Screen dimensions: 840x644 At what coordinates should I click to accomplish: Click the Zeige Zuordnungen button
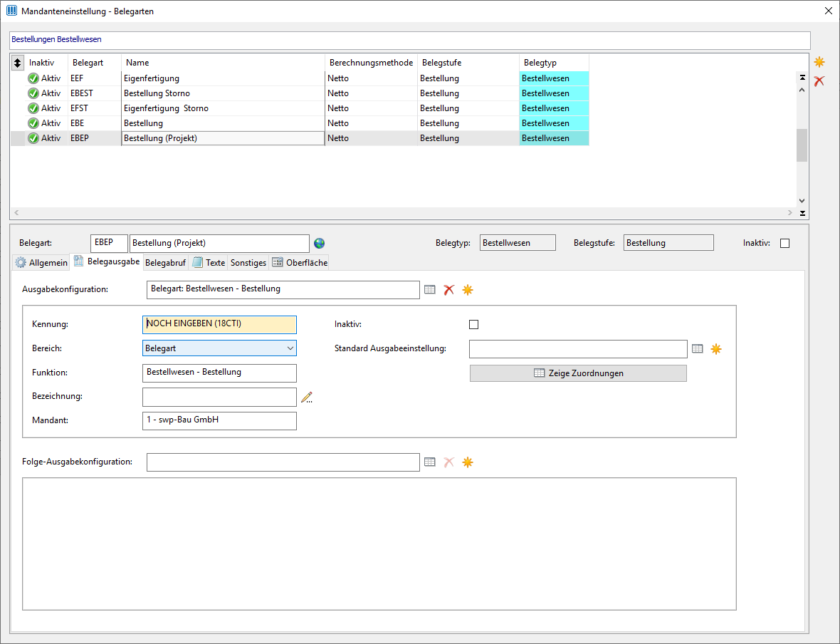[578, 373]
